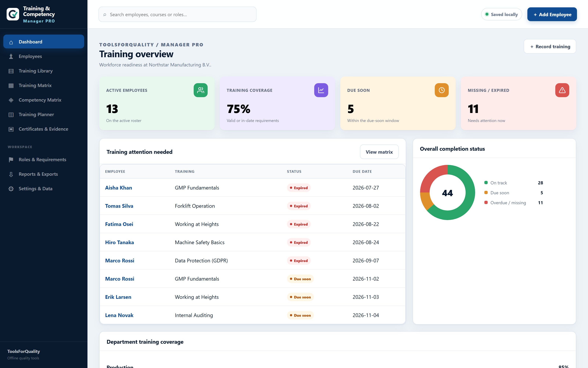Go to Training Library page
The width and height of the screenshot is (588, 368).
coord(44,71)
